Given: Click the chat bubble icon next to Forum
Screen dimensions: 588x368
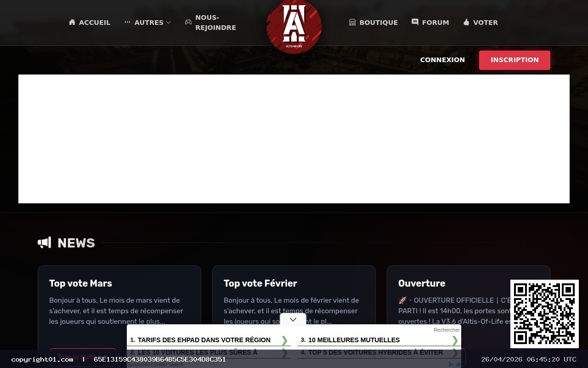Looking at the screenshot, I should 415,21.
